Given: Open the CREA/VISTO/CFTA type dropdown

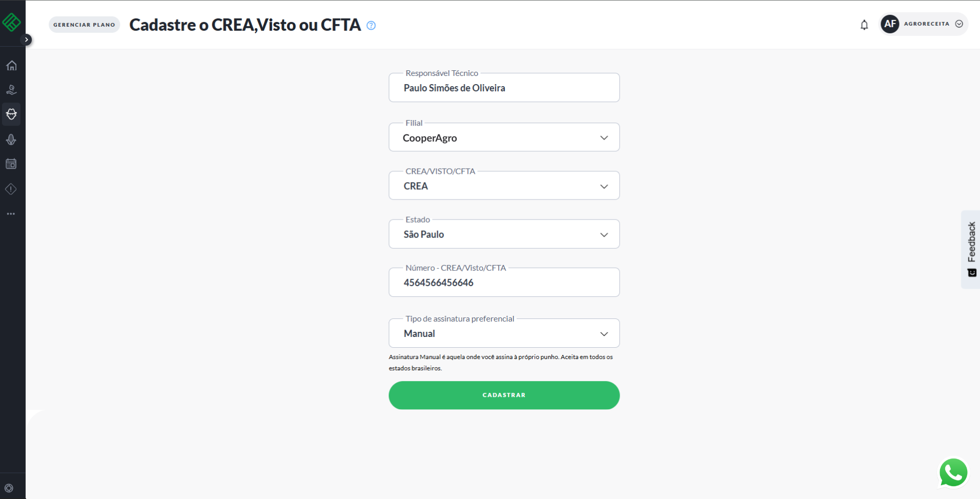Looking at the screenshot, I should pos(504,186).
